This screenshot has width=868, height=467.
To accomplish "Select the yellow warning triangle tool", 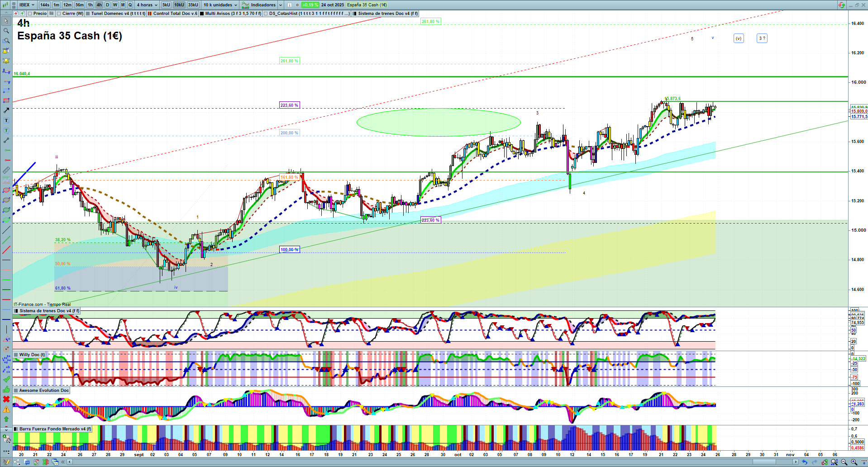I will click(x=6, y=409).
